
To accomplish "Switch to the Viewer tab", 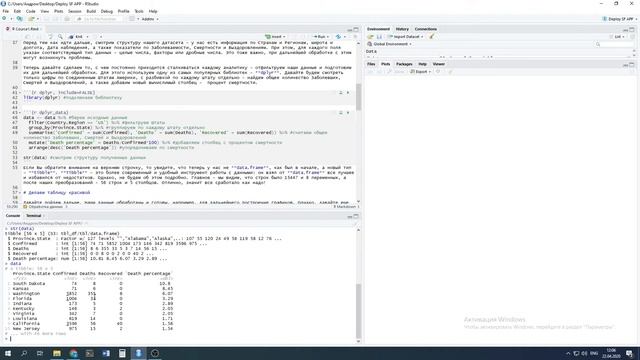I will coord(439,64).
